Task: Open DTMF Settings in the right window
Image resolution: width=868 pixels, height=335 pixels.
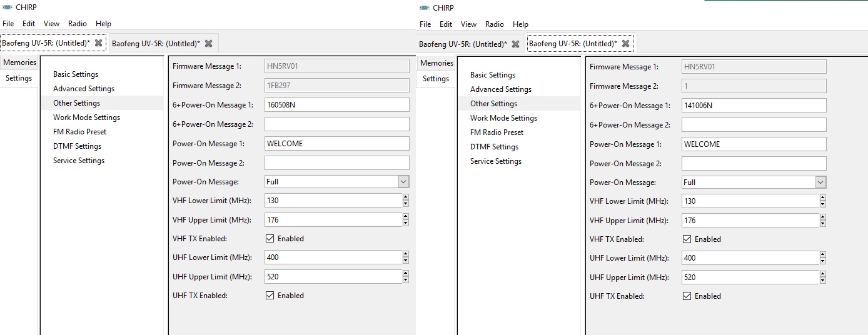Action: click(494, 147)
